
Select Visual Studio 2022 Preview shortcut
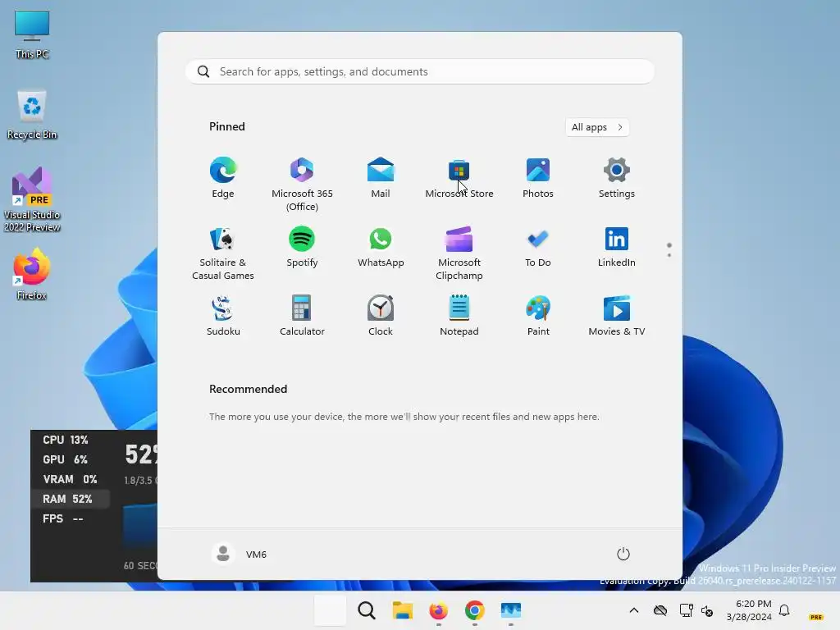tap(32, 199)
